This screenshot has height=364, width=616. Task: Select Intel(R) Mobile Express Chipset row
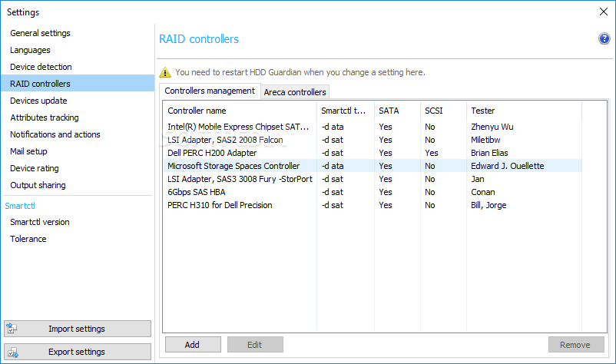[x=373, y=127]
